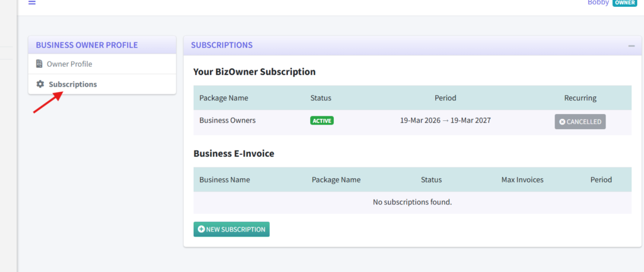Viewport: 644px width, 272px height.
Task: Click the Business E-Invoice heading
Action: click(x=233, y=153)
